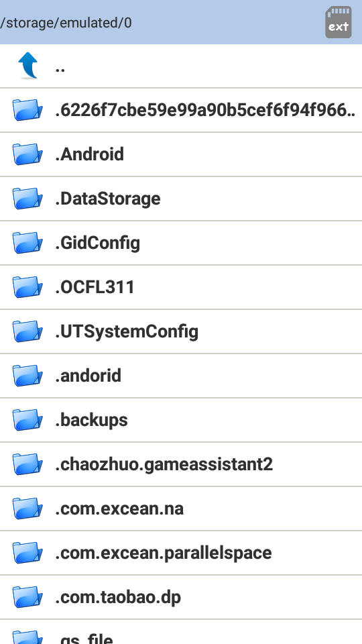Select the .DataStorage folder name
This screenshot has height=644, width=362.
click(108, 199)
